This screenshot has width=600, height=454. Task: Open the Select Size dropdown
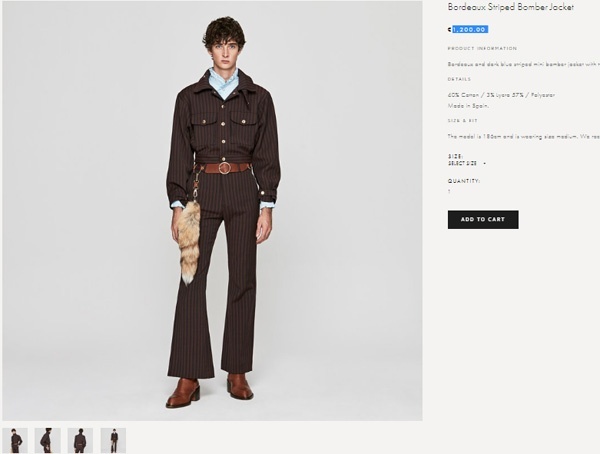coord(467,163)
